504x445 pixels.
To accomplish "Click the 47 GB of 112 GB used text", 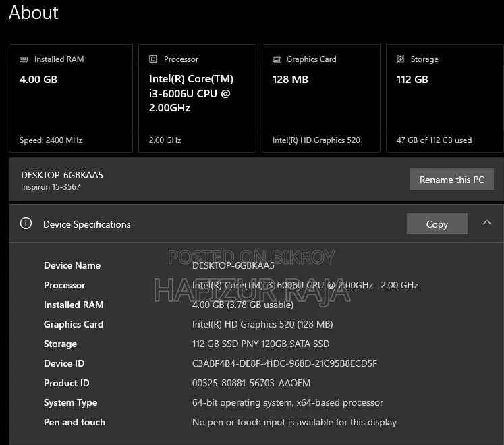I will [435, 140].
